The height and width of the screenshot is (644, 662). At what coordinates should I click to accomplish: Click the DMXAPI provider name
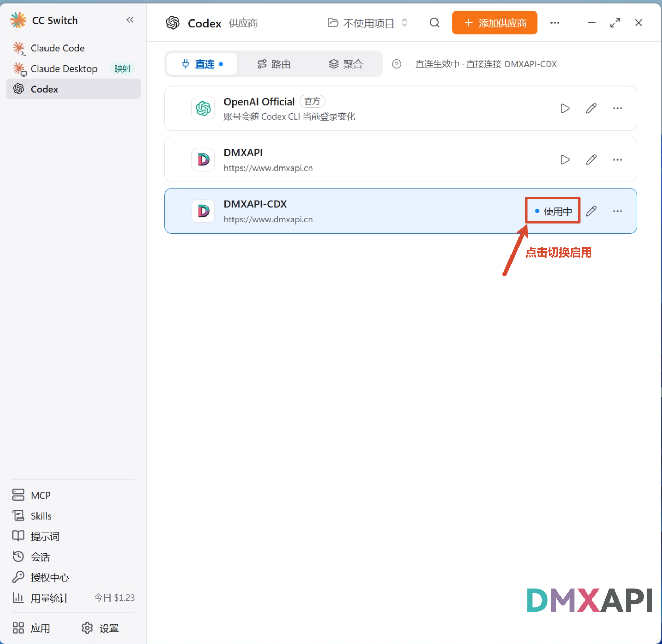click(243, 153)
